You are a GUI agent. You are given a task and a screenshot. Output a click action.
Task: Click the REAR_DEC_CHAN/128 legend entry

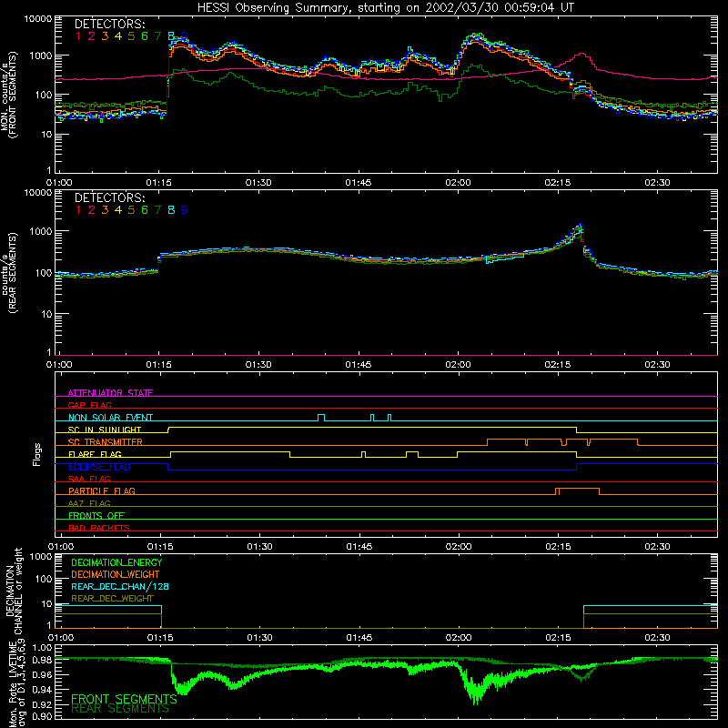point(120,586)
